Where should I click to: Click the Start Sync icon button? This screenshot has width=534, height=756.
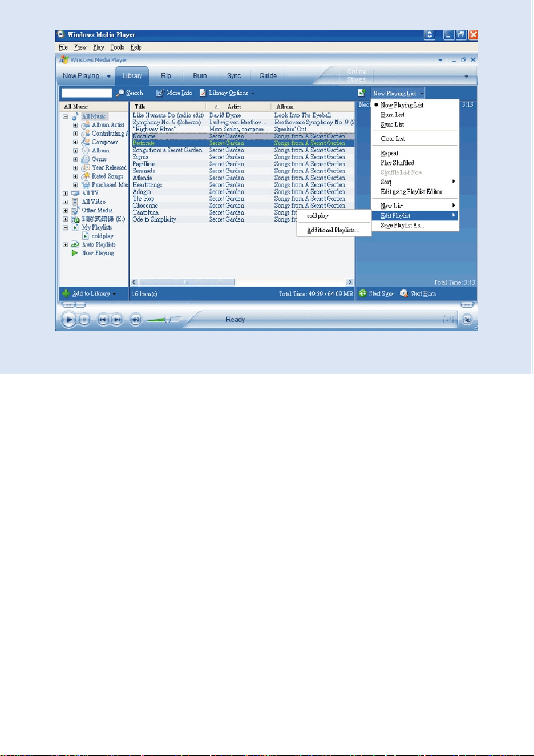(x=363, y=293)
